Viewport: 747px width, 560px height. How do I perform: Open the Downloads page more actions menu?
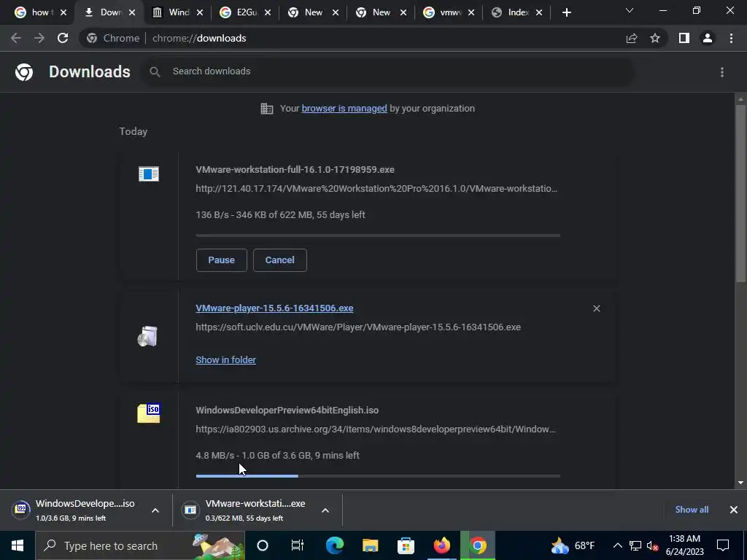pyautogui.click(x=722, y=72)
